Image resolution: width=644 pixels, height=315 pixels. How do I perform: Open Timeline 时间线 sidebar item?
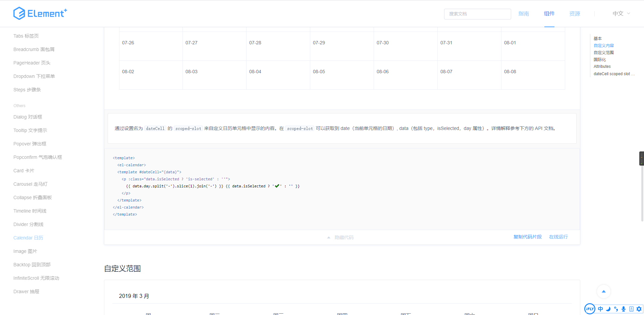(x=30, y=211)
